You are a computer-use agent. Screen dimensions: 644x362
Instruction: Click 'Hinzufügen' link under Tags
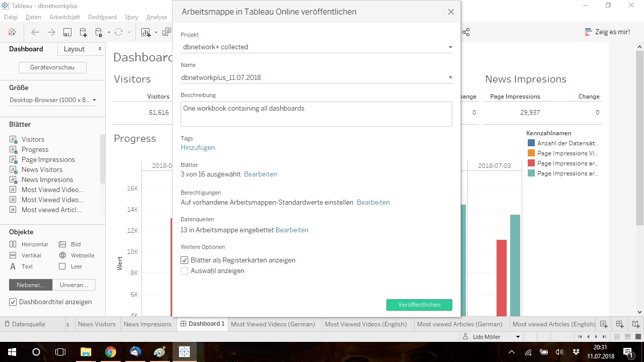click(198, 147)
